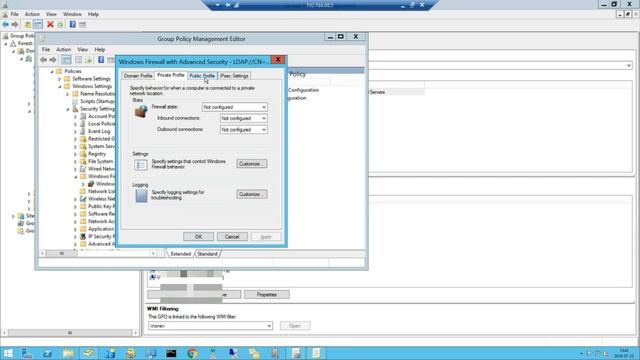Click the Open button next to WMI filter
Viewport: 640px width, 360px height.
click(x=295, y=326)
